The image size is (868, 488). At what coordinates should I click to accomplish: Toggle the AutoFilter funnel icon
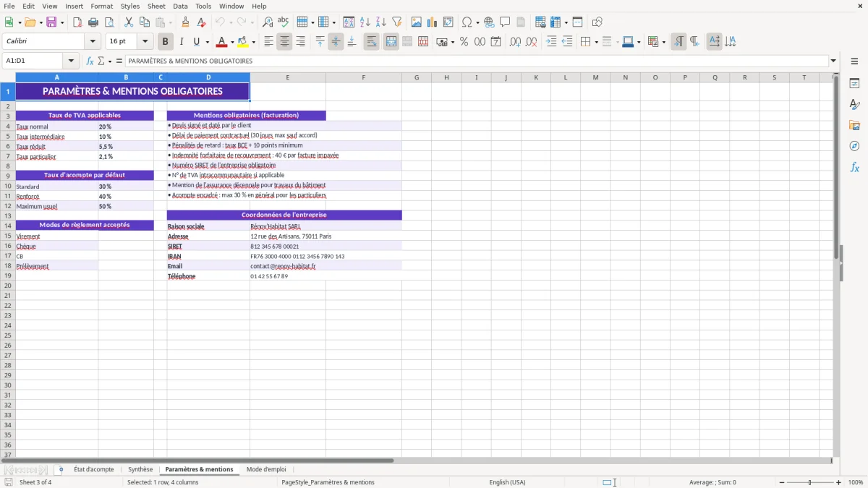coord(397,22)
